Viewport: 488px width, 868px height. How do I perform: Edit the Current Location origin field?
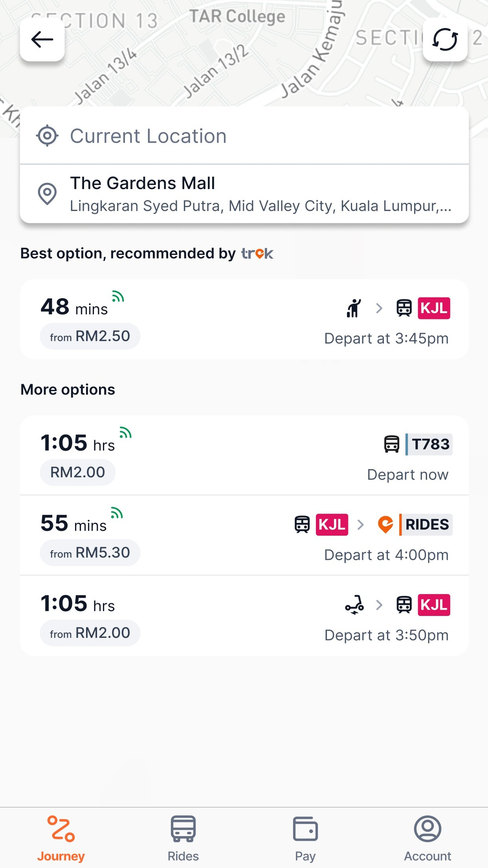pos(244,136)
